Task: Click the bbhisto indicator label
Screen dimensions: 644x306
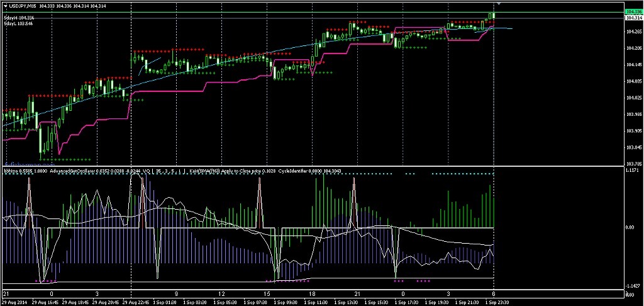Action: (11, 170)
